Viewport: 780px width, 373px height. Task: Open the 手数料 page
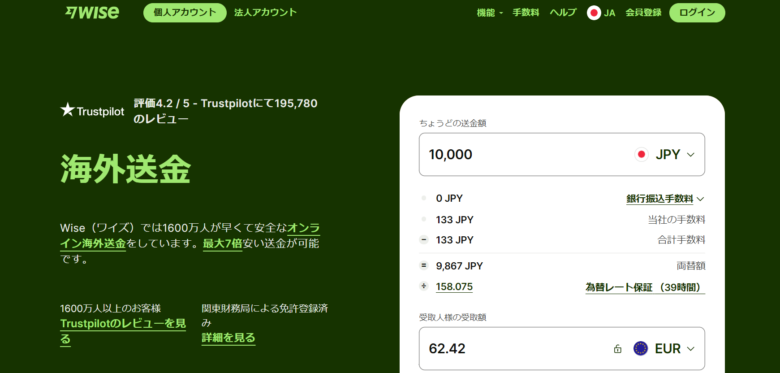point(526,13)
